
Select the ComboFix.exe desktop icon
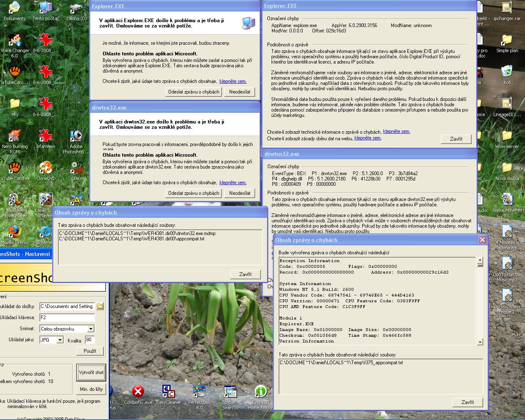(138, 395)
